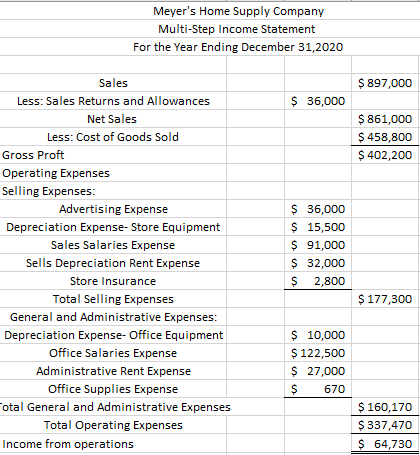This screenshot has width=420, height=455.
Task: Select the $122,500 value cell
Action: 318,353
